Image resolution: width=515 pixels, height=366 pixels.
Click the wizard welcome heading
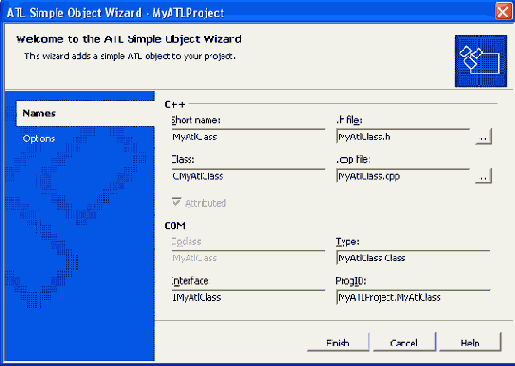click(x=129, y=39)
